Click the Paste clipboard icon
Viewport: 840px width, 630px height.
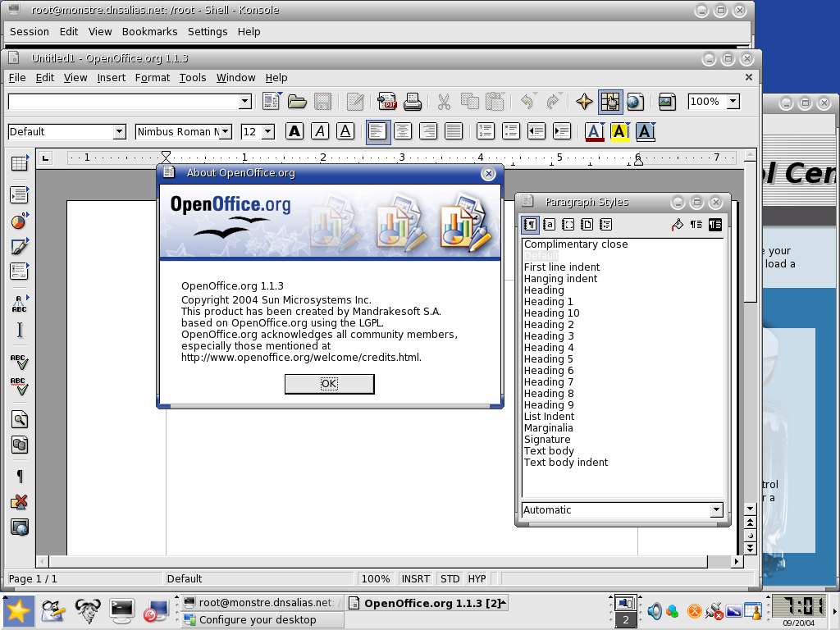coord(495,102)
